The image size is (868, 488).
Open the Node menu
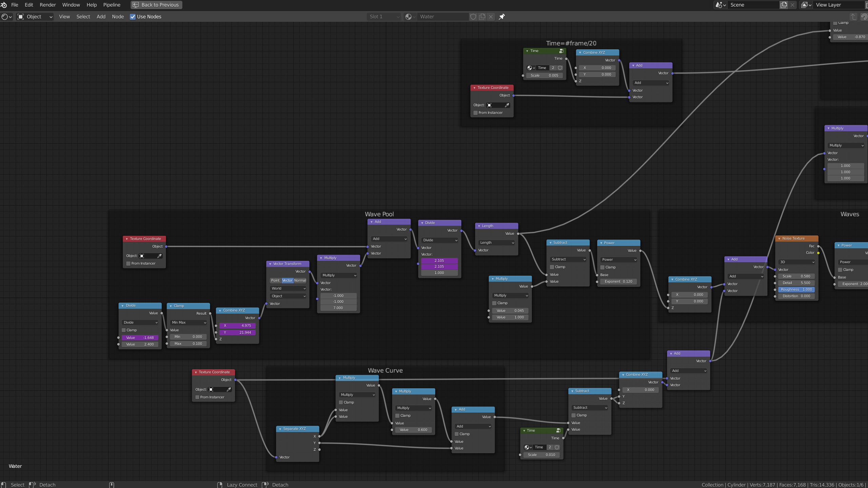pos(118,16)
